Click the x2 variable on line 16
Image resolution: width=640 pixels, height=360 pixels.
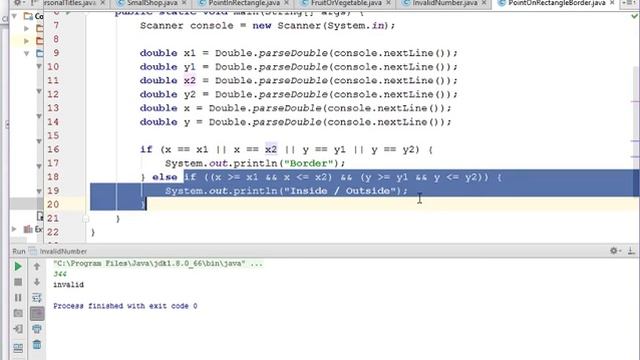271,149
